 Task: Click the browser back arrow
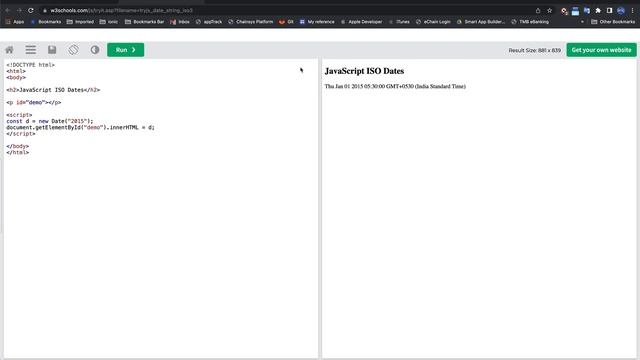[x=7, y=10]
